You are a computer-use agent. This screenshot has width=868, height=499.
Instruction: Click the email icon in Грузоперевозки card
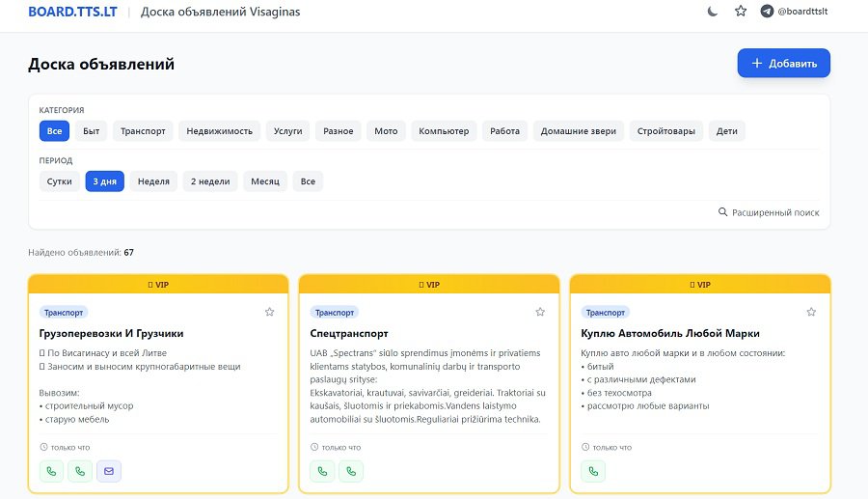click(x=109, y=472)
